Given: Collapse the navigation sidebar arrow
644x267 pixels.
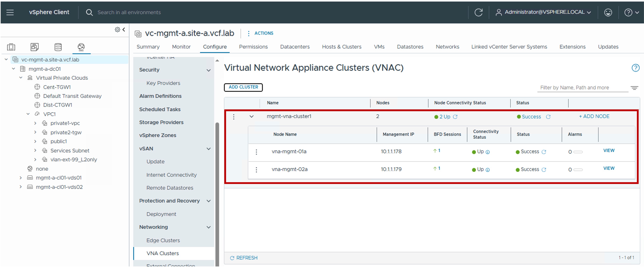Looking at the screenshot, I should 124,29.
